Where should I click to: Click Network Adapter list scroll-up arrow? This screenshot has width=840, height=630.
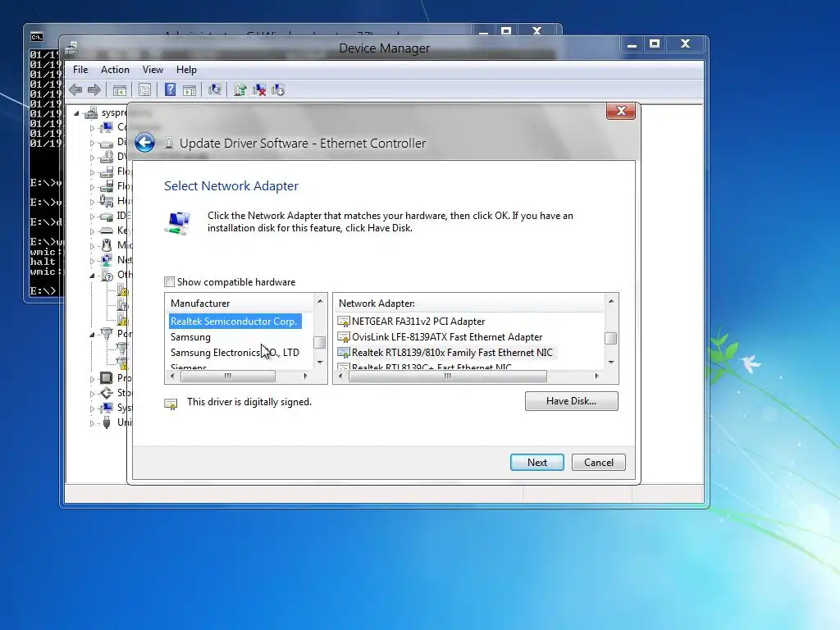(610, 301)
